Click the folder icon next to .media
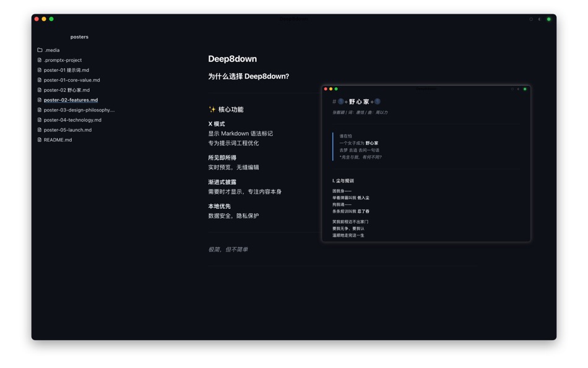Screen dimensions: 588x368 click(x=39, y=50)
